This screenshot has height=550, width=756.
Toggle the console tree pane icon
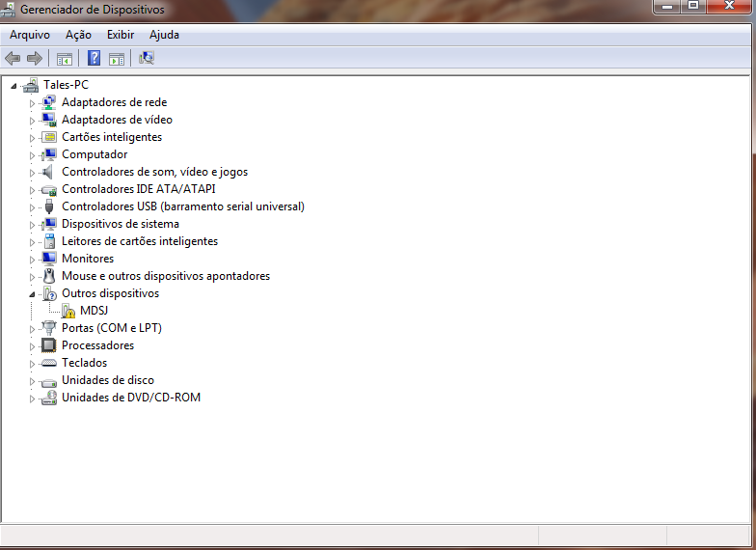[x=65, y=59]
